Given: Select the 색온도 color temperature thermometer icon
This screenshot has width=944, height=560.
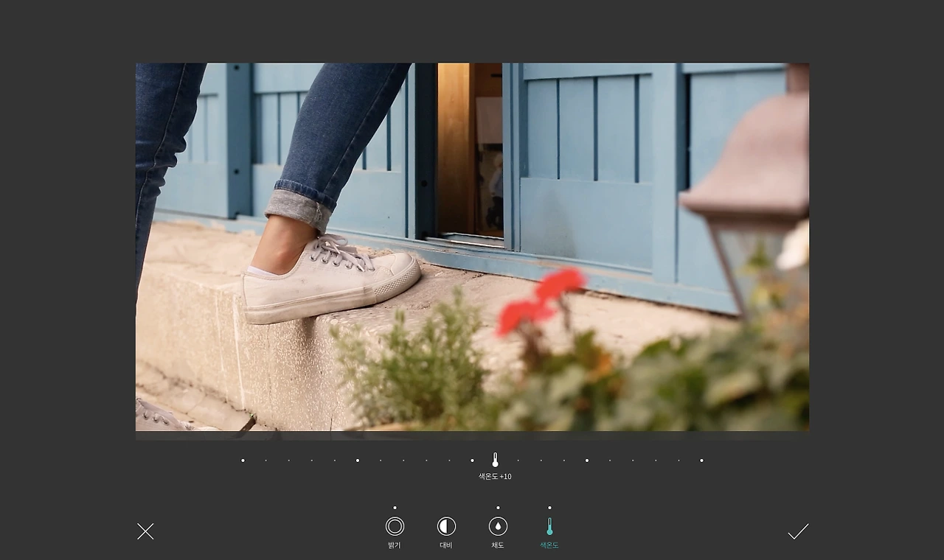Looking at the screenshot, I should [549, 526].
